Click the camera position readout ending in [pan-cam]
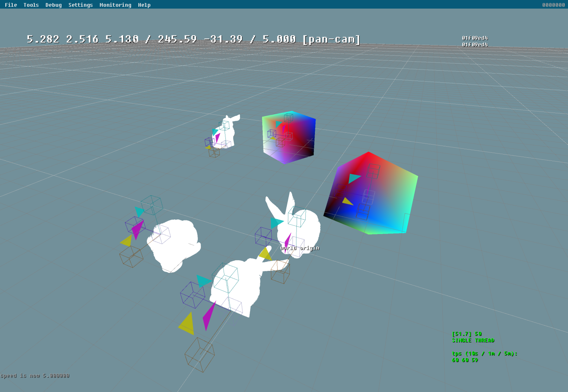 click(193, 39)
